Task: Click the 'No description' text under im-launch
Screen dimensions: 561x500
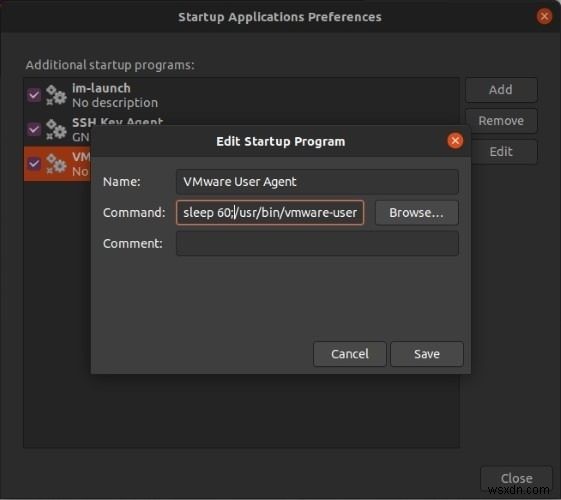Action: click(x=115, y=103)
